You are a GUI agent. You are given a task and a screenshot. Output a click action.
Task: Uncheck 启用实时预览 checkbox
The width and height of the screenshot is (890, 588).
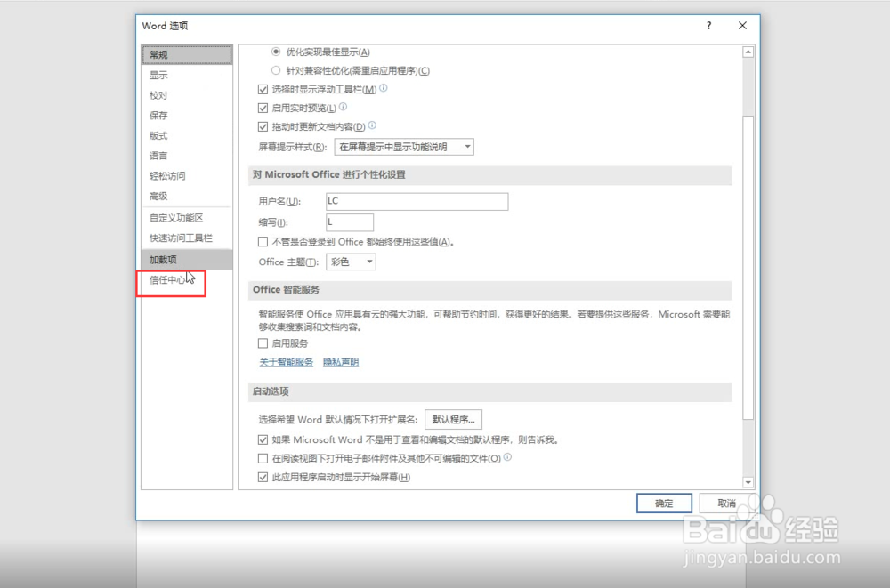pos(263,108)
